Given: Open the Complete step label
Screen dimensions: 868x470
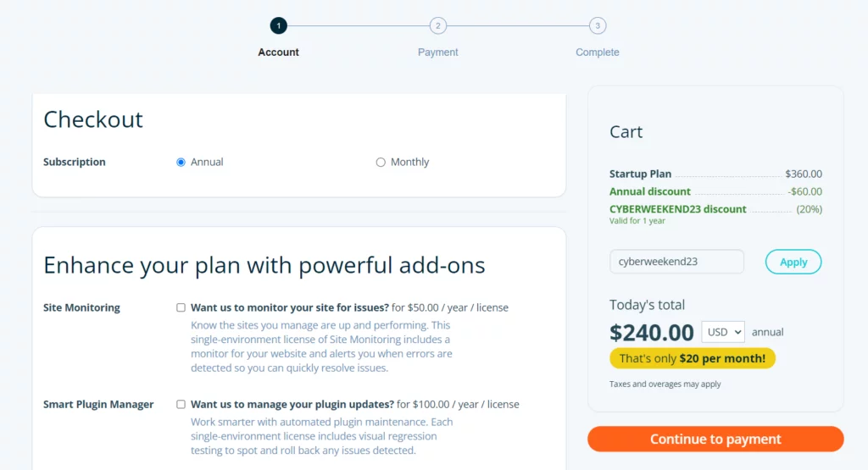Looking at the screenshot, I should pos(598,53).
